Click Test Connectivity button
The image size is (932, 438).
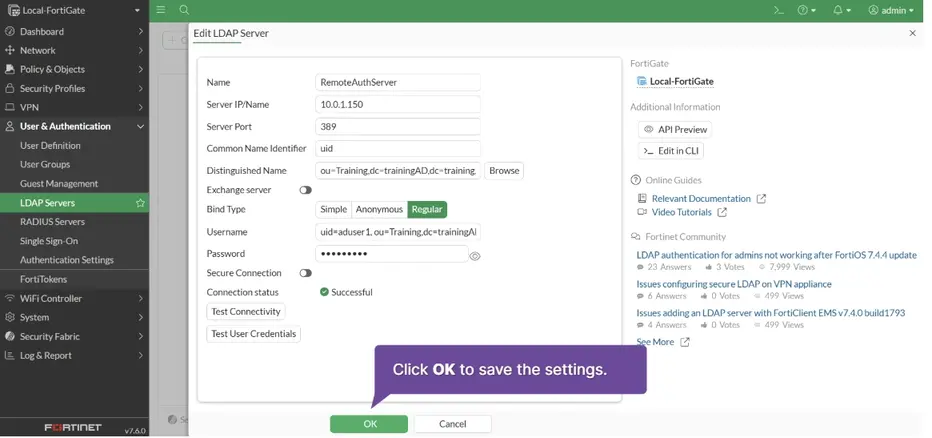[246, 311]
